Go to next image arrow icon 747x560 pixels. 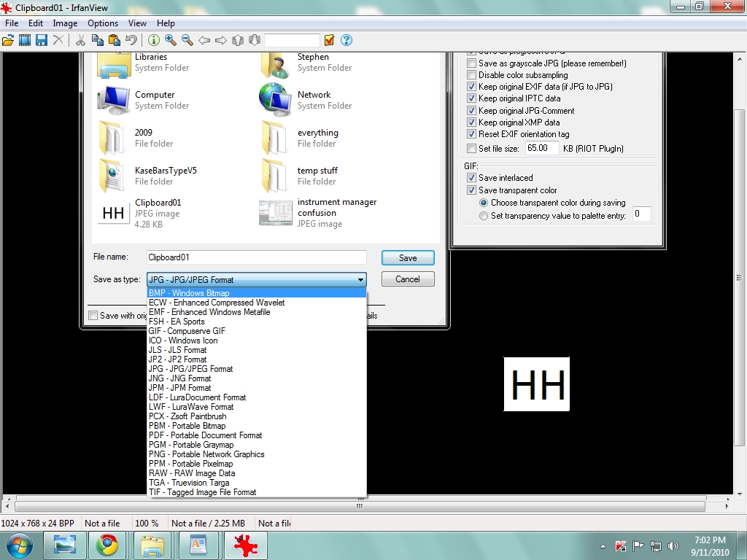[x=220, y=41]
